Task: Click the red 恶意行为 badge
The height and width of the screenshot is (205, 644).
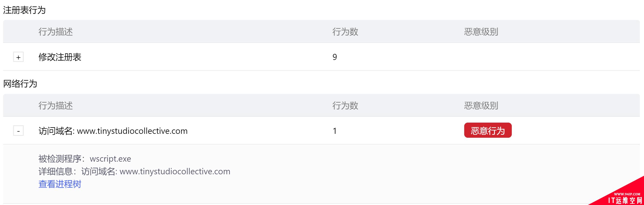Action: [x=487, y=131]
